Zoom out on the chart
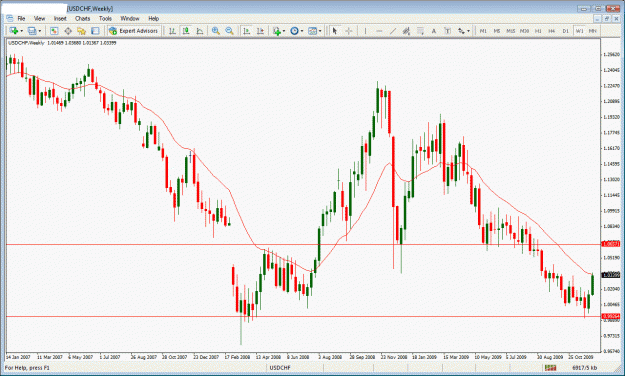The image size is (625, 376). 229,31
